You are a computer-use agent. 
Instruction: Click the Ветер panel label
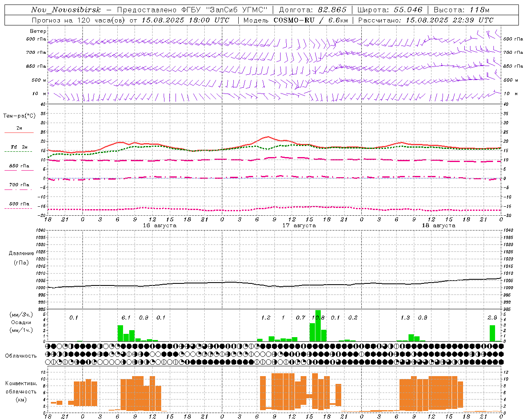pyautogui.click(x=38, y=31)
